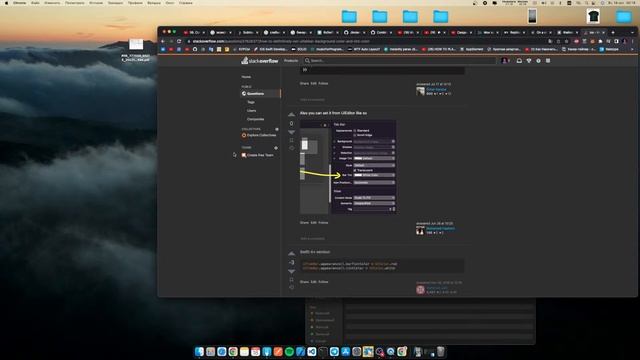Show activity history of Swift 4+ answer

(291, 288)
